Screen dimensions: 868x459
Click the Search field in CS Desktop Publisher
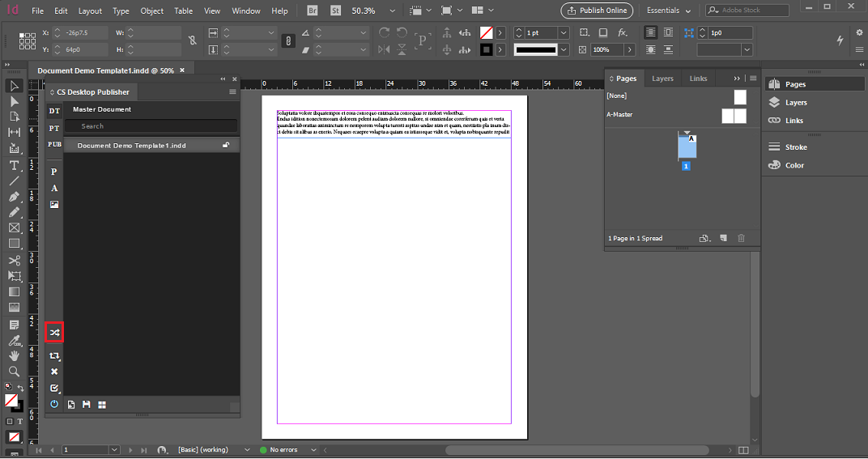coord(151,126)
